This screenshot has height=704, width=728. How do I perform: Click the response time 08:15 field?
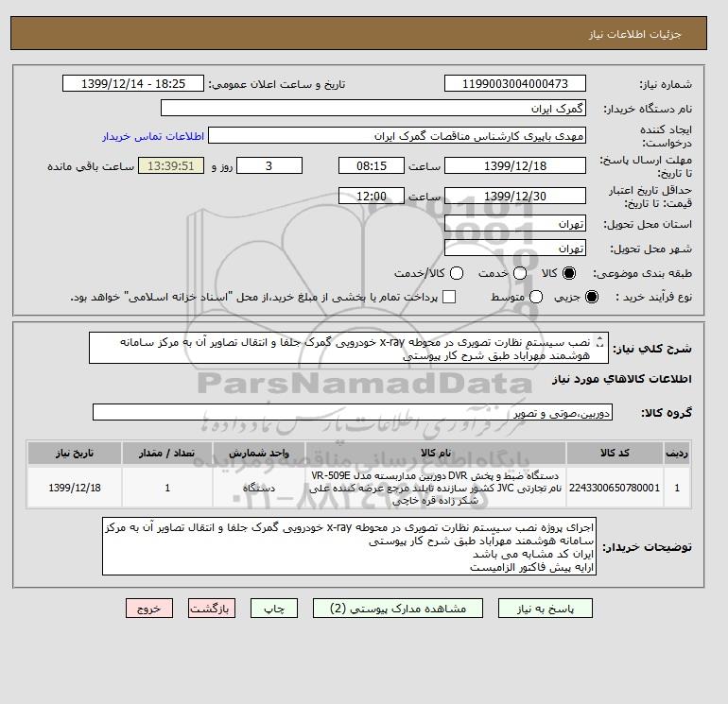tap(372, 165)
